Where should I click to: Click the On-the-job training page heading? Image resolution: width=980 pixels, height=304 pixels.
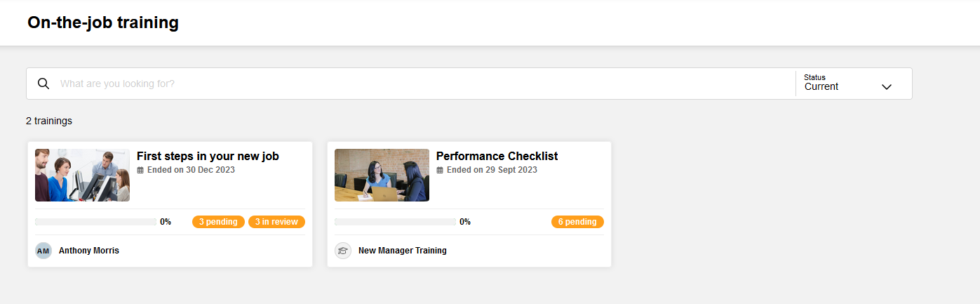pyautogui.click(x=103, y=22)
